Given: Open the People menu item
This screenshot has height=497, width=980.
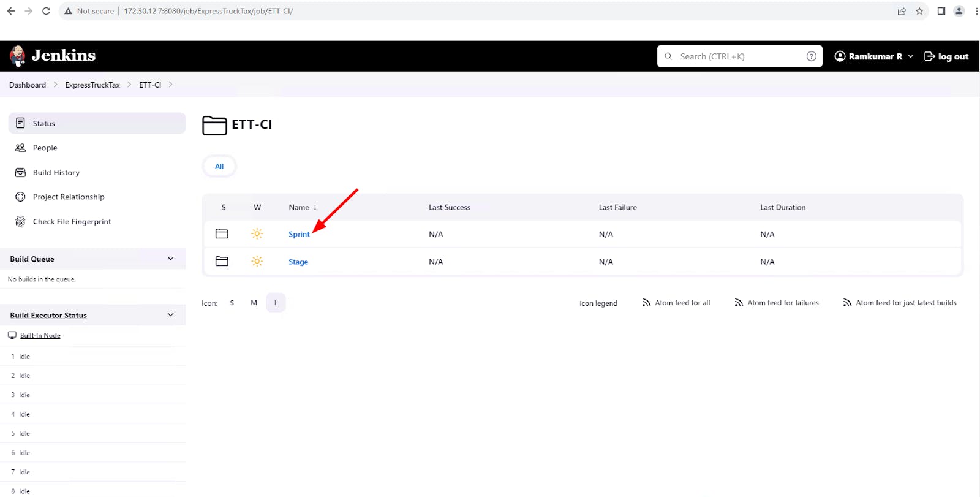Looking at the screenshot, I should click(x=97, y=148).
